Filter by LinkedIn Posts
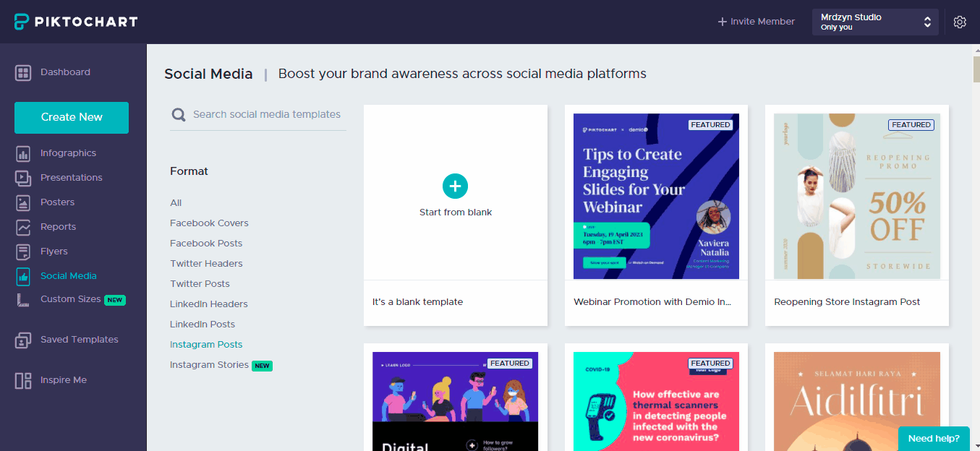980x451 pixels. click(x=203, y=325)
